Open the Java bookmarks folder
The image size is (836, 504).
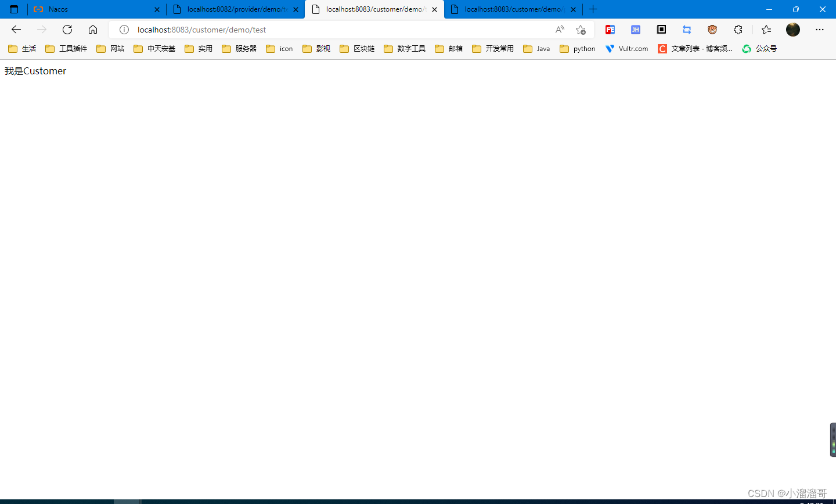pos(536,49)
